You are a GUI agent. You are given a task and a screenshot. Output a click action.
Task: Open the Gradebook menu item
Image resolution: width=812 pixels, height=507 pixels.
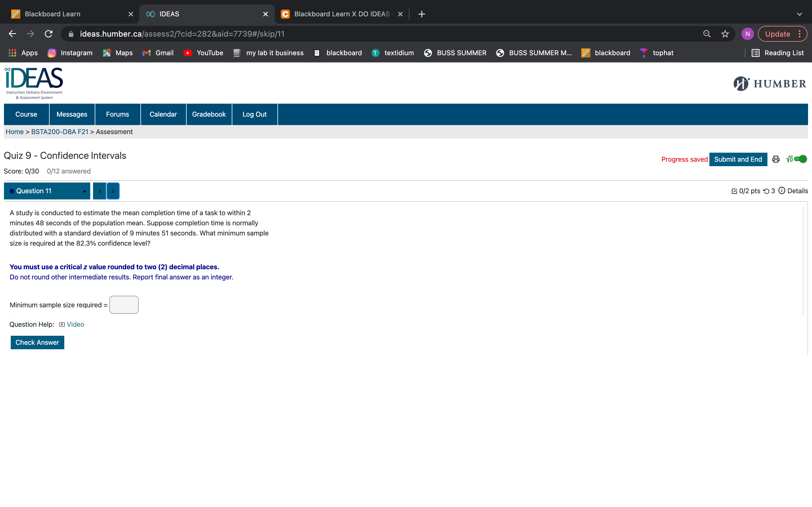coord(209,114)
